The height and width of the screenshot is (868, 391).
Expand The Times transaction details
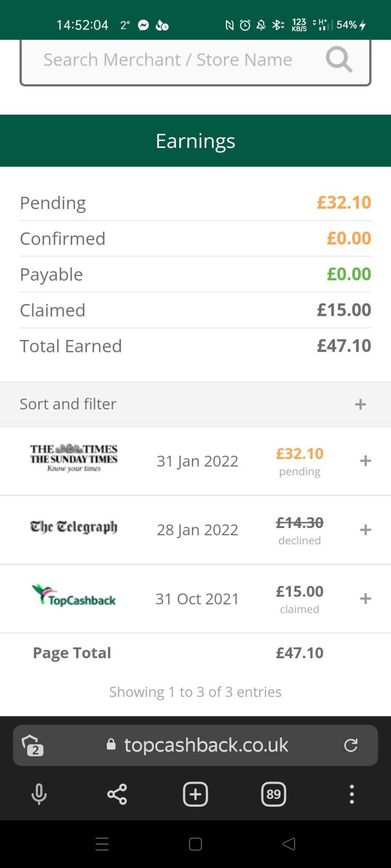click(x=365, y=461)
